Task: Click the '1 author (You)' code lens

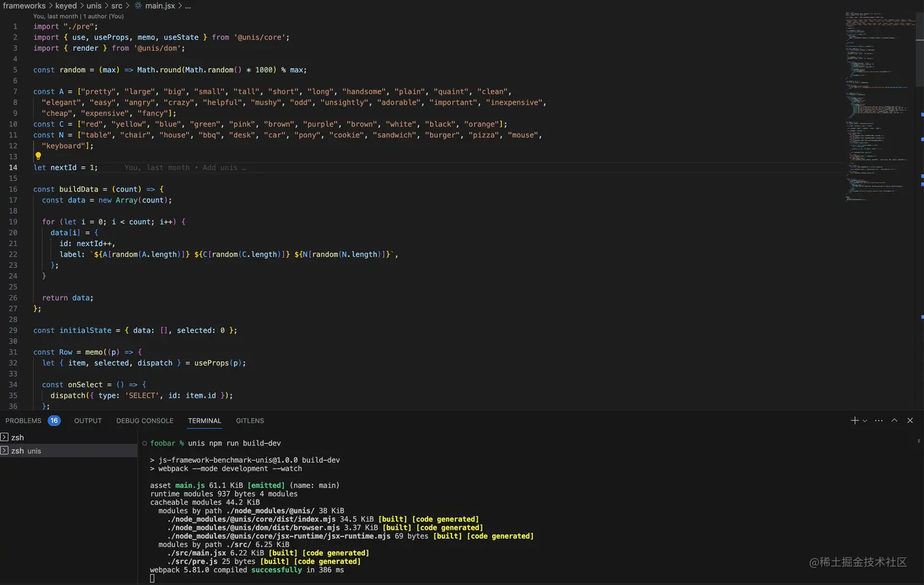Action: (x=103, y=17)
